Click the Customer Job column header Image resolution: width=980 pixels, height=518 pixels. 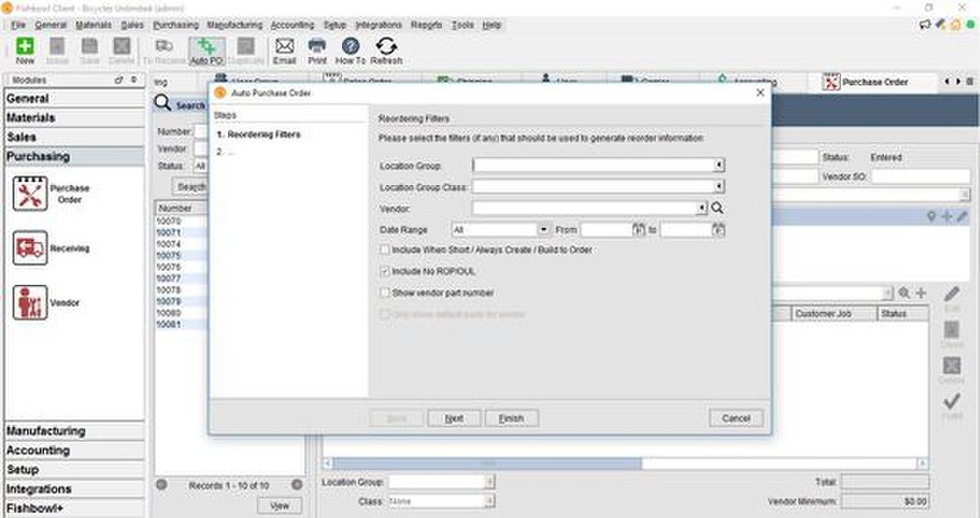tap(834, 313)
